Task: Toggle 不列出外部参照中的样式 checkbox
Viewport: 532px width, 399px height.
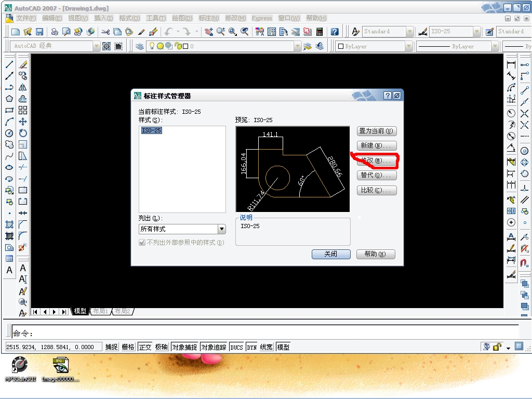Action: tap(142, 243)
